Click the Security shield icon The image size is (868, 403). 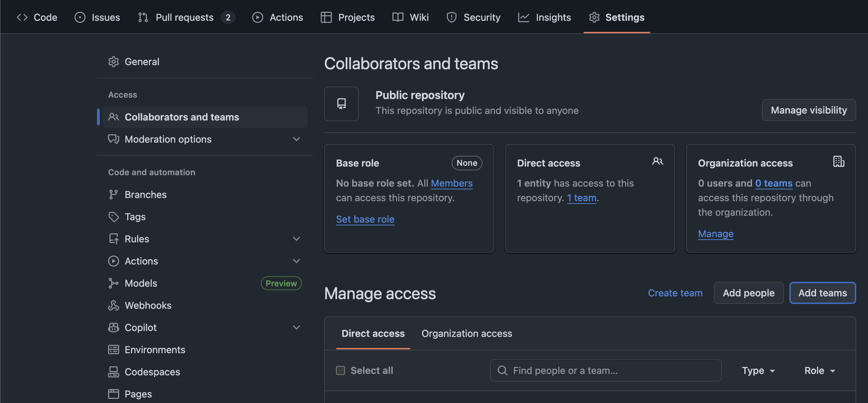click(x=451, y=17)
